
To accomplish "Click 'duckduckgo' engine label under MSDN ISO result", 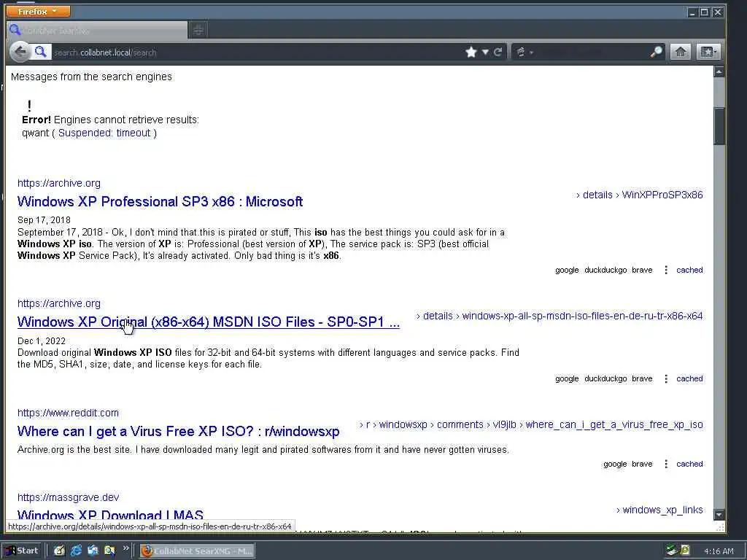I will (x=605, y=378).
